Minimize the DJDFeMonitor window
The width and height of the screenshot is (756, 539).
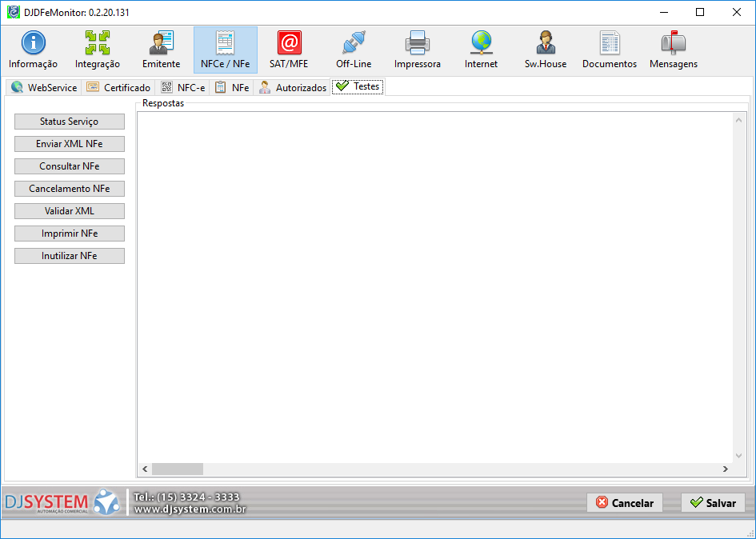(664, 12)
